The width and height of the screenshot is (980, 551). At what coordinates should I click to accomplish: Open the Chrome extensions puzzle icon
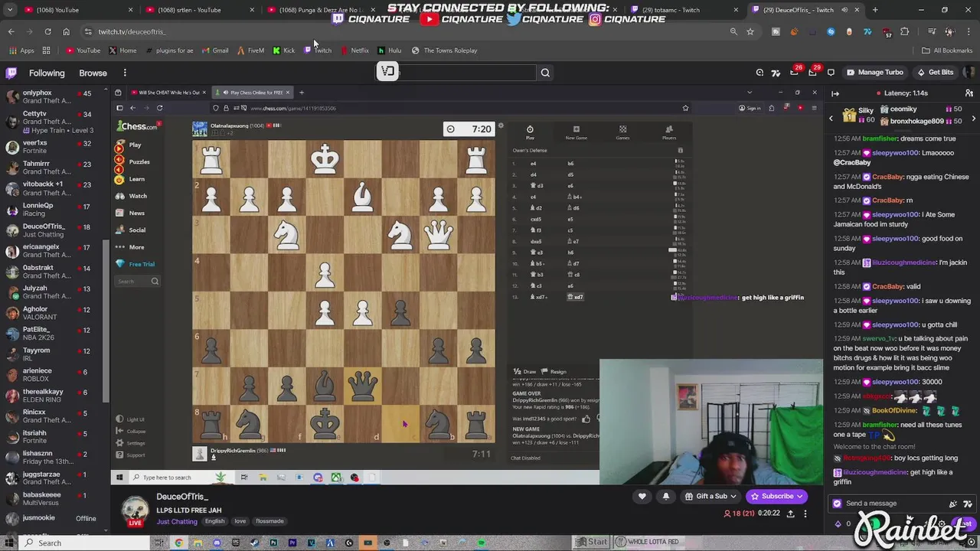[905, 31]
